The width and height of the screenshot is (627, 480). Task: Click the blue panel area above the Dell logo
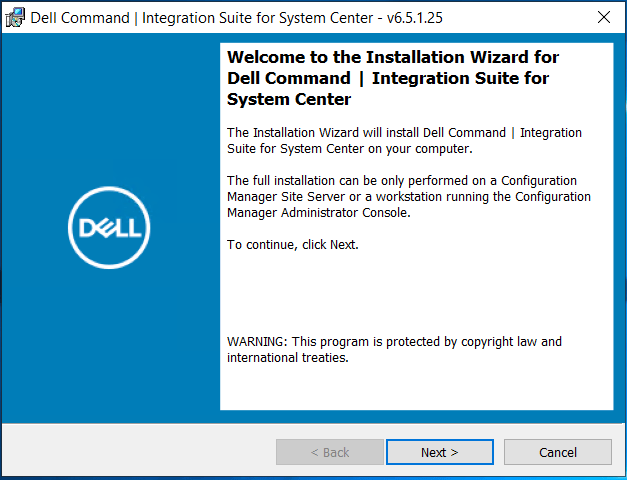point(110,110)
